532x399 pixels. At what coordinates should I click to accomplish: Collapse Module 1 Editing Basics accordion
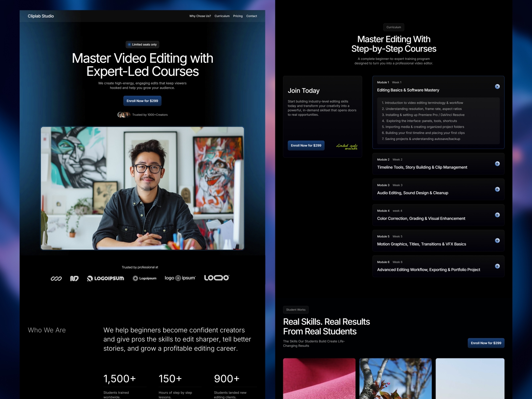coord(497,86)
